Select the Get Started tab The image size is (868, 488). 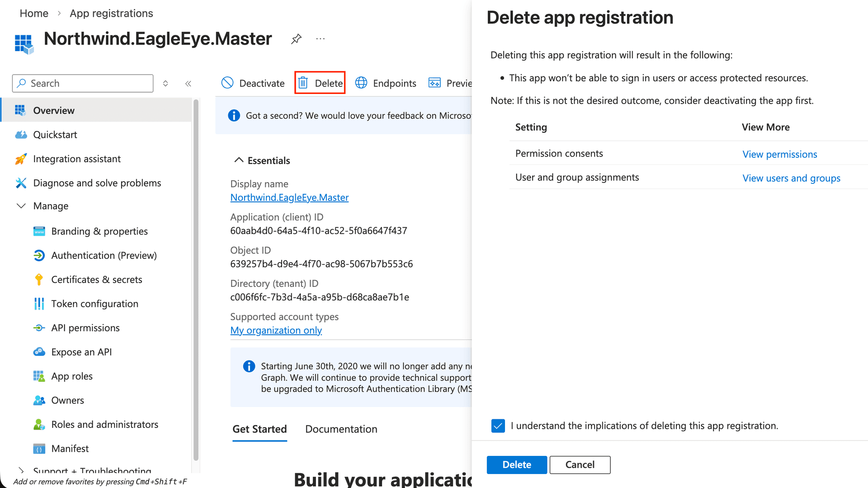(259, 429)
